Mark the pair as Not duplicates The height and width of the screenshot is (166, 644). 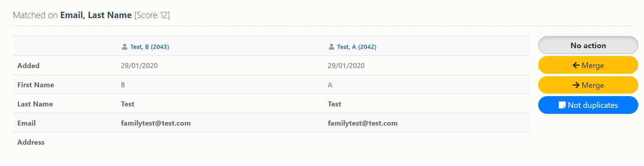(588, 105)
